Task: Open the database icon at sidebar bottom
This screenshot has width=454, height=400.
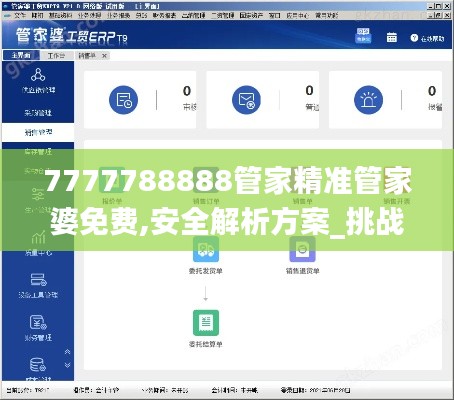Action: point(38,365)
